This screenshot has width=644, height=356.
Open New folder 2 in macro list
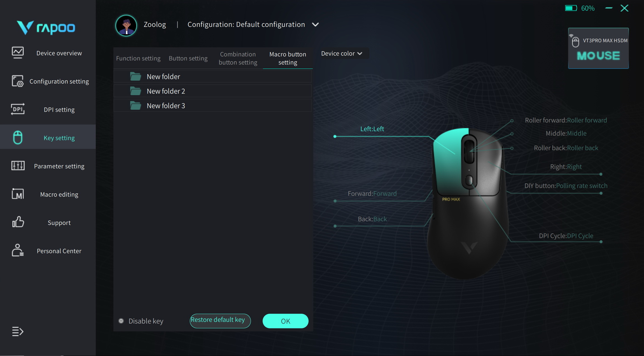(x=213, y=91)
